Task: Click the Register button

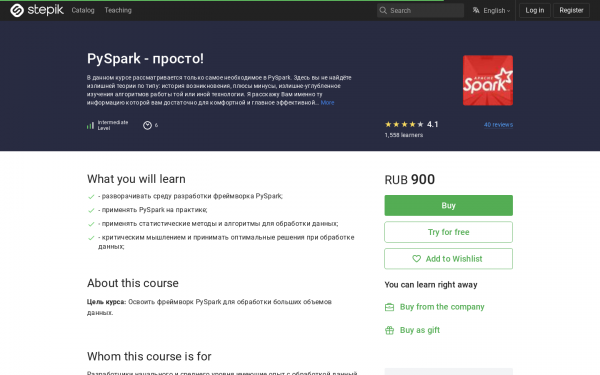Action: (571, 10)
